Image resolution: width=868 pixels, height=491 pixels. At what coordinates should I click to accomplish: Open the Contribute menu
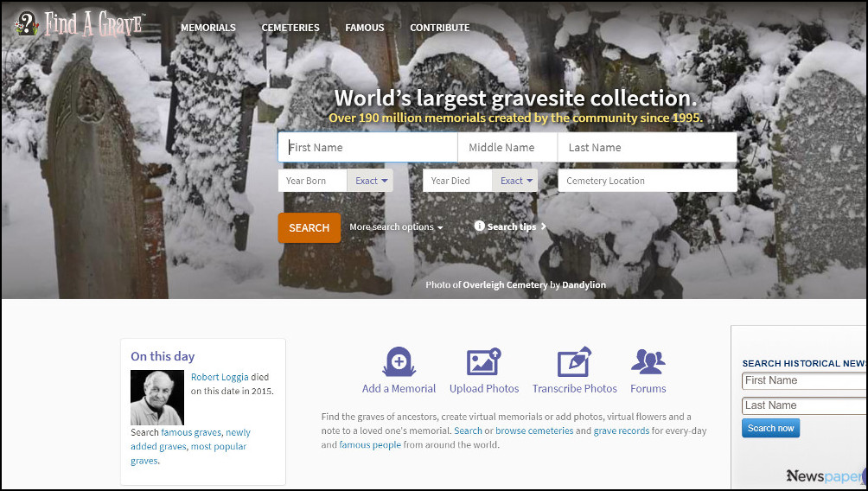tap(439, 28)
